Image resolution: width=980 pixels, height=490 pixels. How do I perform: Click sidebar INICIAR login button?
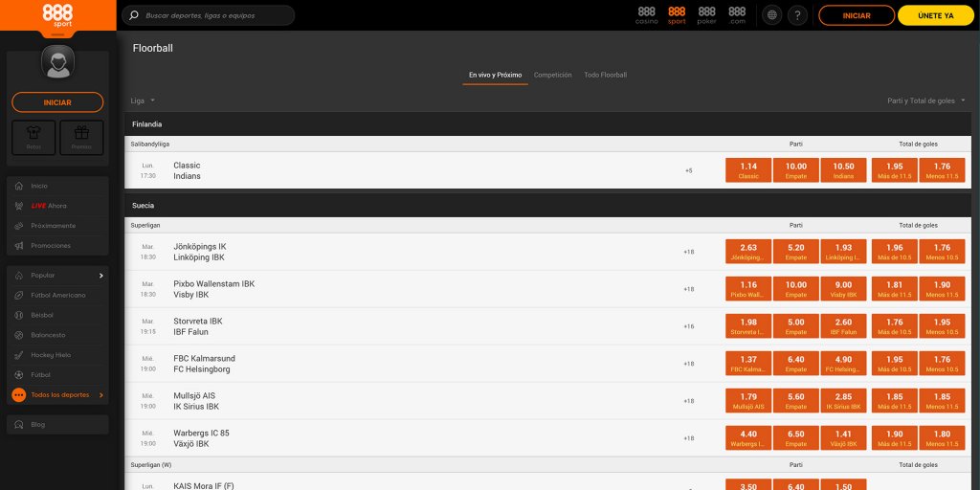click(x=57, y=102)
